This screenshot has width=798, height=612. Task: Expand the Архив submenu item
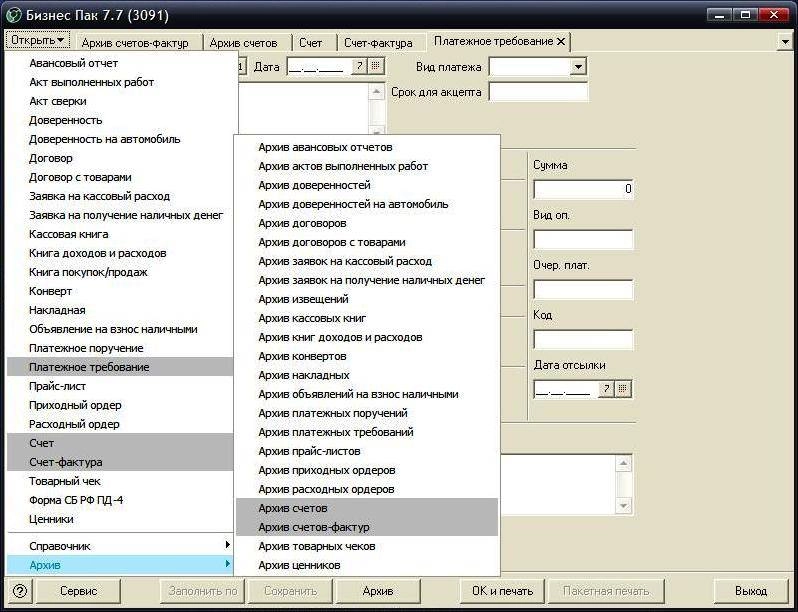coord(120,565)
